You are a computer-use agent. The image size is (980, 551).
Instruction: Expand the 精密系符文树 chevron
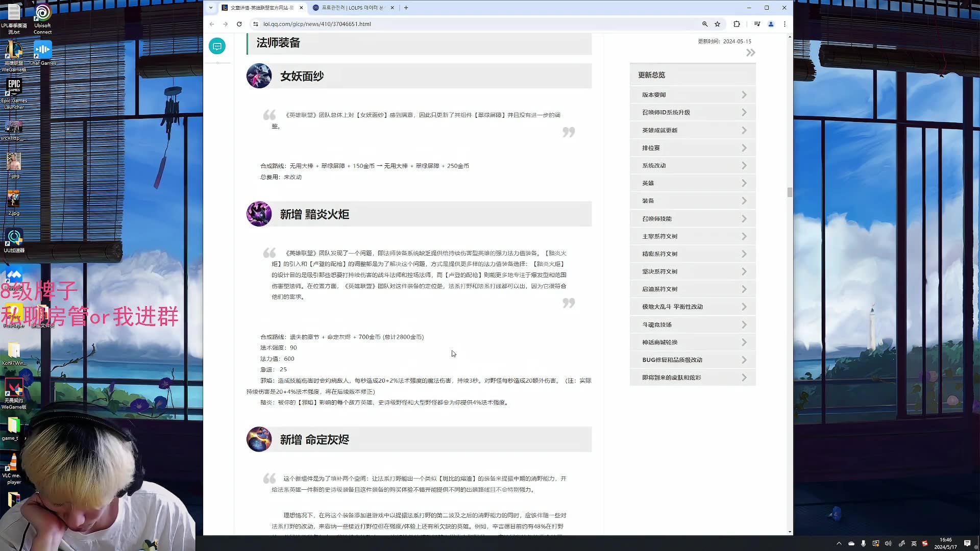tap(744, 254)
